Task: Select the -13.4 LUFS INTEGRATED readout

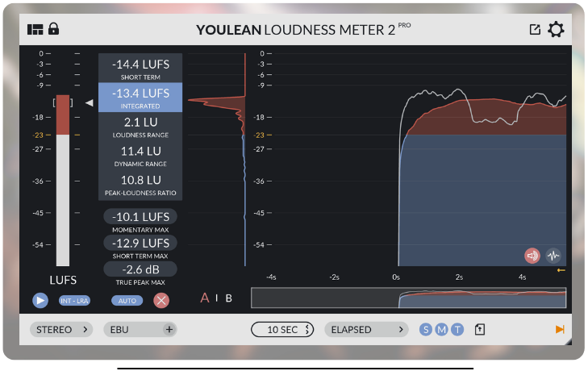Action: (140, 97)
